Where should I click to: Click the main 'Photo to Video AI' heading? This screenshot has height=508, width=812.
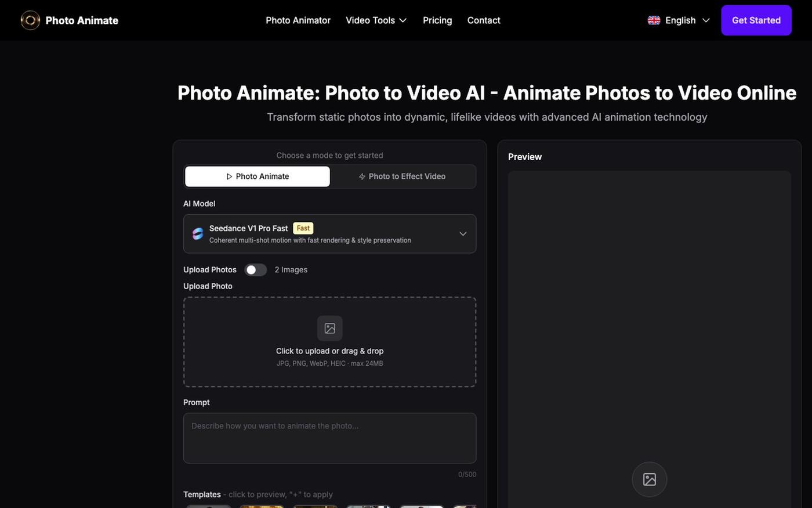click(487, 93)
